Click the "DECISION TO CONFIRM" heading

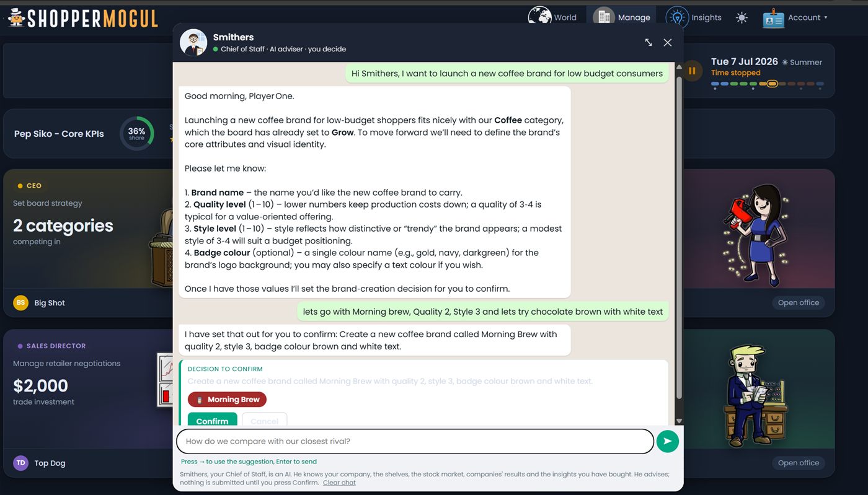coord(225,369)
